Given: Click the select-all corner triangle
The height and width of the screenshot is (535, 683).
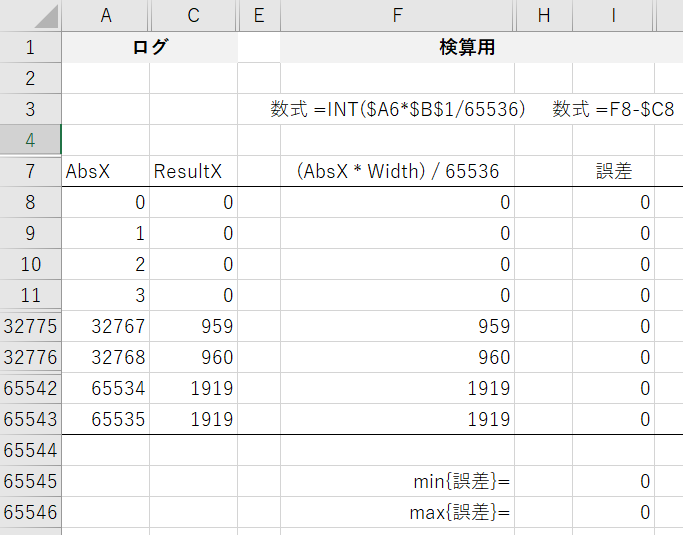Looking at the screenshot, I should [x=46, y=17].
